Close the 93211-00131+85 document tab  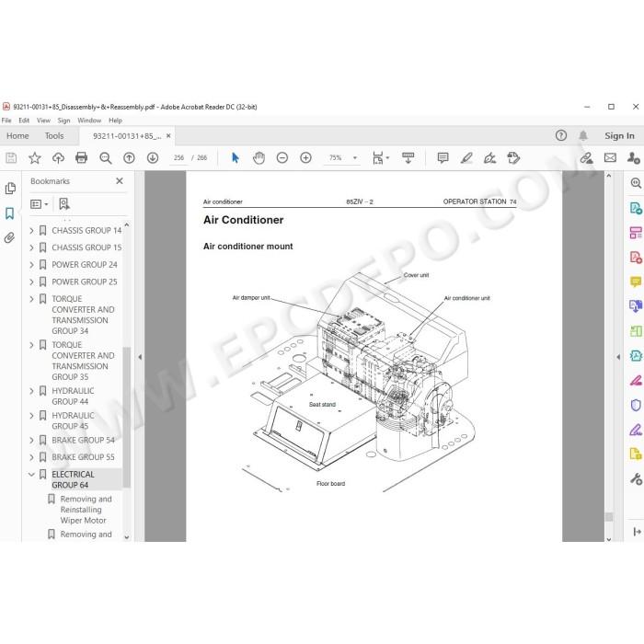(168, 136)
